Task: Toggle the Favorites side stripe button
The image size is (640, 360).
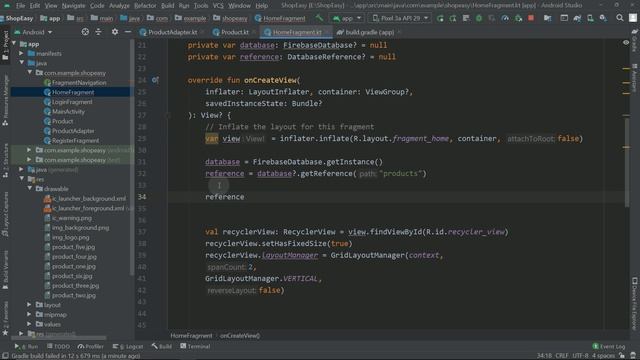Action: click(x=5, y=318)
